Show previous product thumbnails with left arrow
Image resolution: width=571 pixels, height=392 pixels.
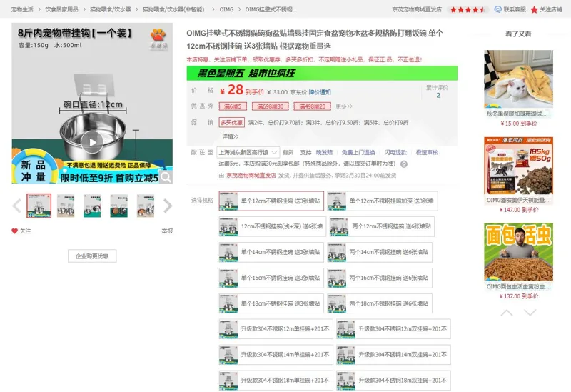click(16, 206)
